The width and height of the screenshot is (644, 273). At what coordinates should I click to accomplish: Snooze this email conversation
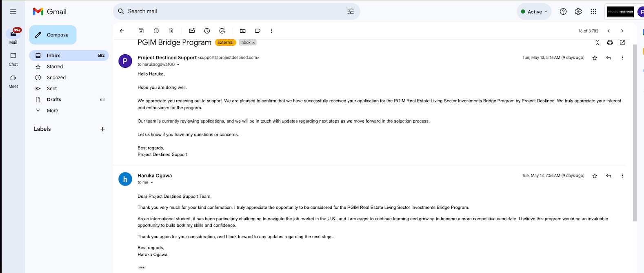[x=207, y=31]
